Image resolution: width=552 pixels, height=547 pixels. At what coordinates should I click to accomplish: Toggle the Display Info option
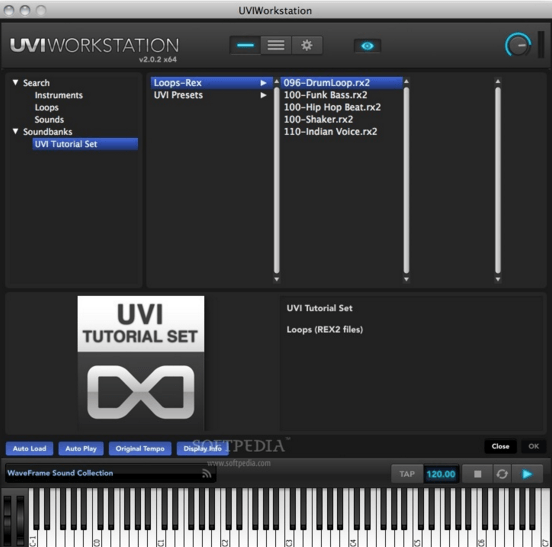[x=202, y=448]
